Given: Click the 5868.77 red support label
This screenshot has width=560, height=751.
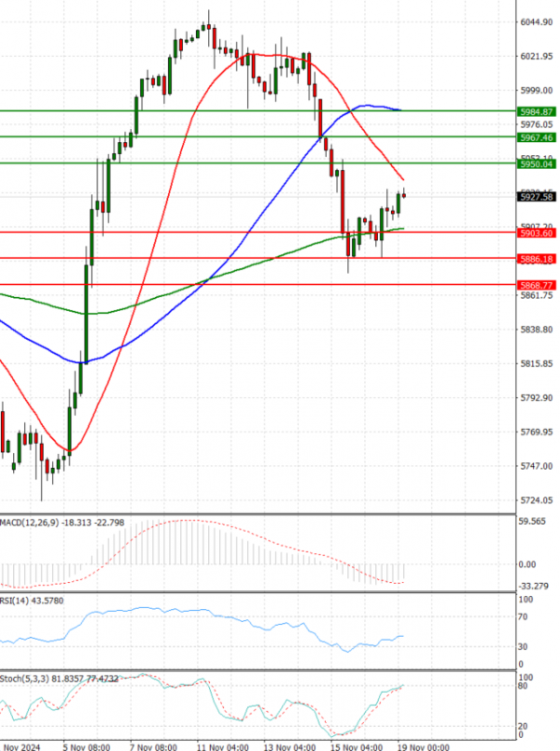Looking at the screenshot, I should tap(536, 285).
